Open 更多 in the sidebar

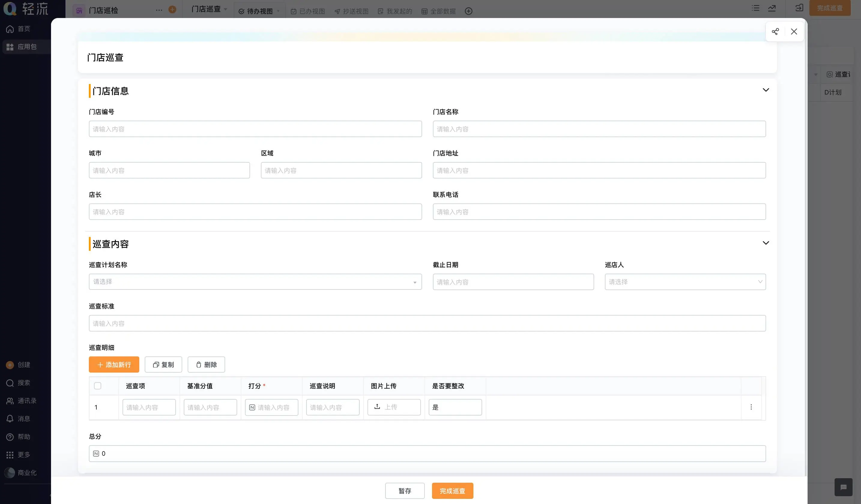pyautogui.click(x=18, y=454)
